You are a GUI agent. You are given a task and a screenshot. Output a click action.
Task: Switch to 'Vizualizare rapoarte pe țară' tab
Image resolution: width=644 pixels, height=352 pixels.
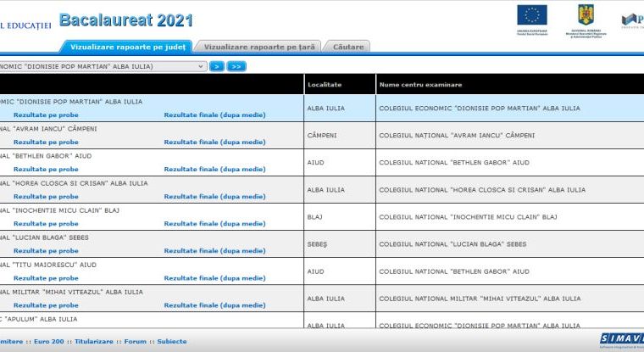[x=258, y=47]
